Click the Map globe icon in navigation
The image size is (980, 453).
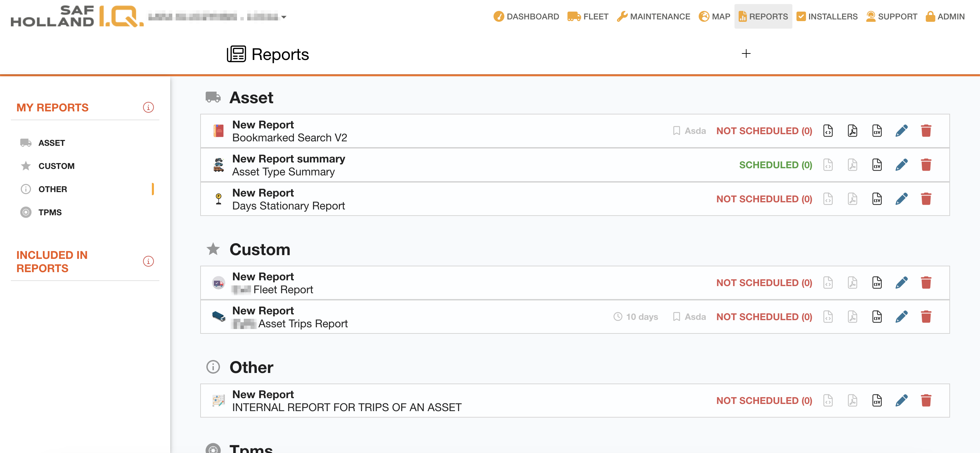click(x=703, y=16)
